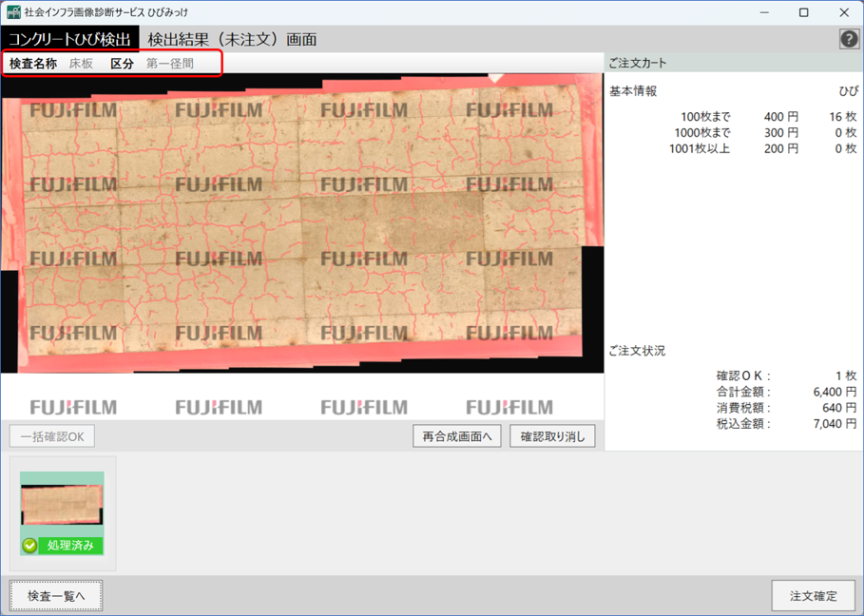Click the ご注文状況 heading
864x616 pixels.
click(637, 351)
